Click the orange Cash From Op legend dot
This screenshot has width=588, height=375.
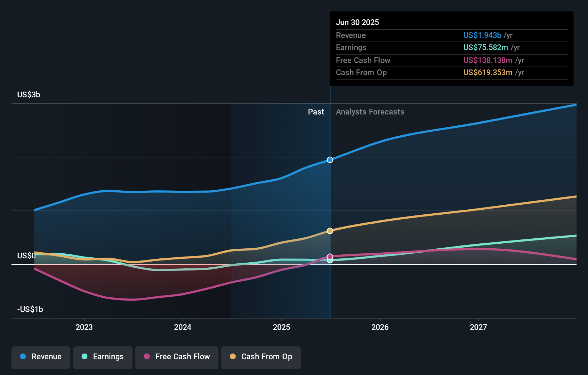pyautogui.click(x=233, y=357)
